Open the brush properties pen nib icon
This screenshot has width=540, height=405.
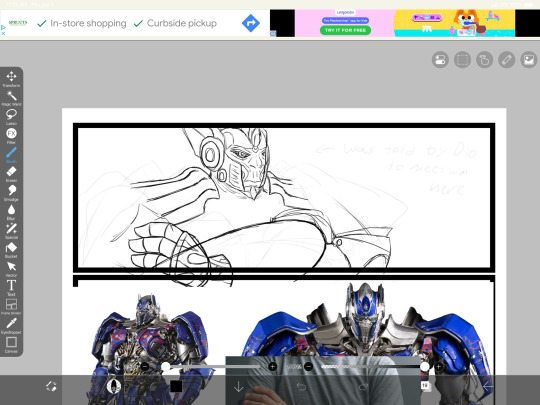pos(114,386)
